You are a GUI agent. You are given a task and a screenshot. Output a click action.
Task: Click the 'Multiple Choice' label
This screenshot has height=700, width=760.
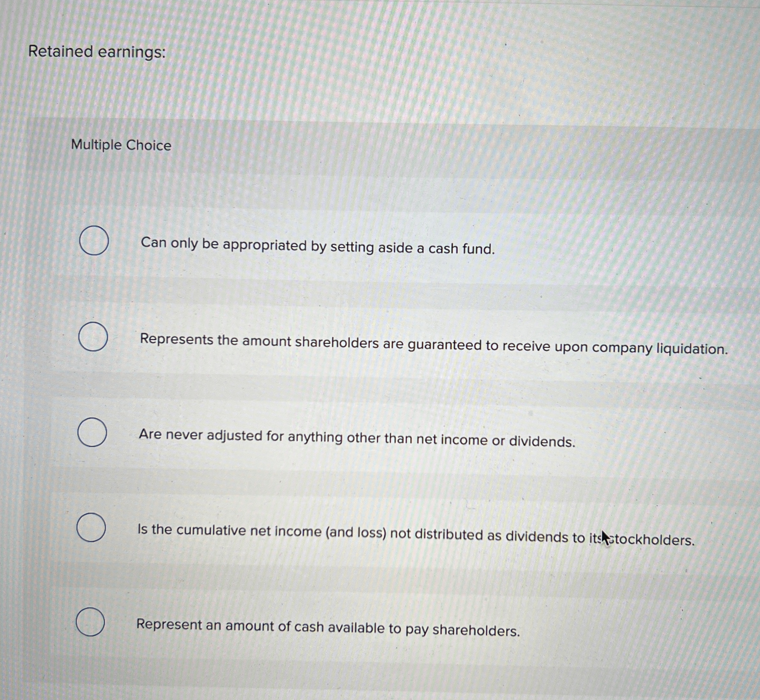point(121,145)
